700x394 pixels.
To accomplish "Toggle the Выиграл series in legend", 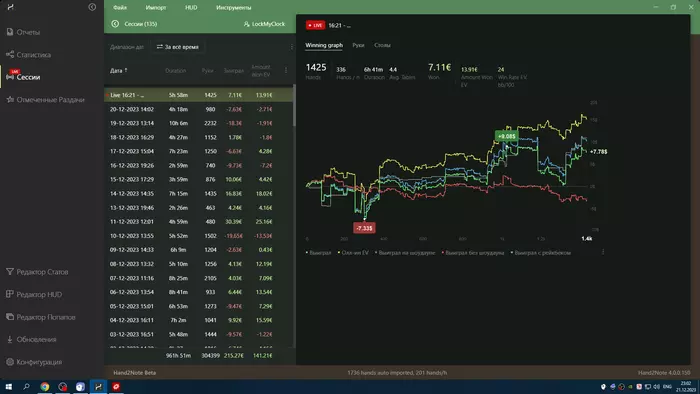I will 319,253.
